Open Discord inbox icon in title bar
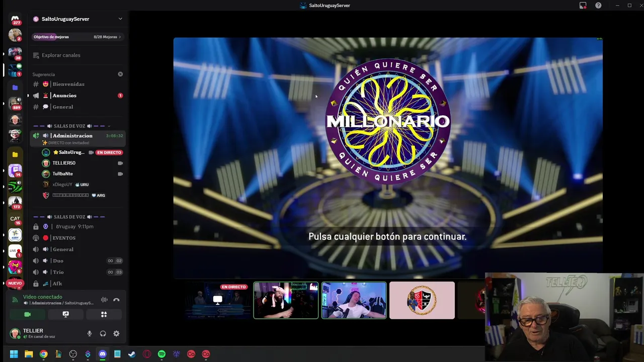This screenshot has height=362, width=644. coord(583,6)
